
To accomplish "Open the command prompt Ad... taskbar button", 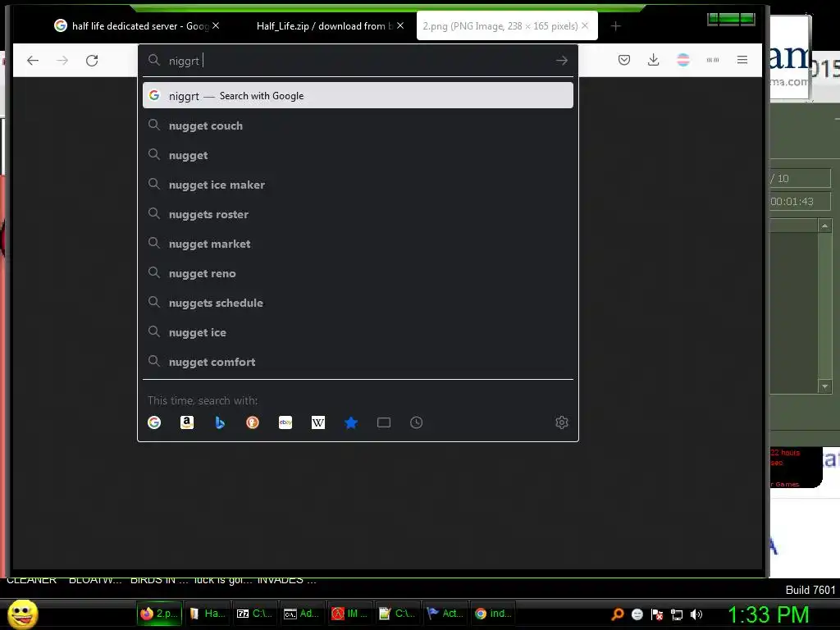I will (302, 614).
